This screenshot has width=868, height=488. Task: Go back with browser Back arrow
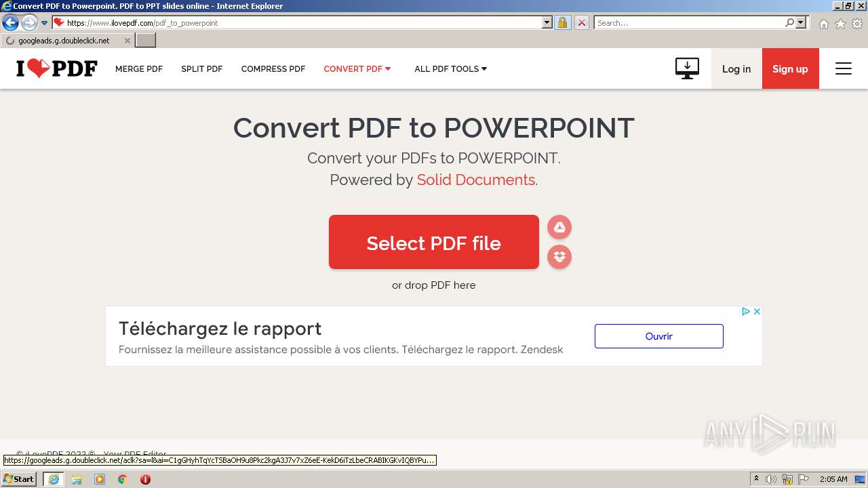click(10, 22)
